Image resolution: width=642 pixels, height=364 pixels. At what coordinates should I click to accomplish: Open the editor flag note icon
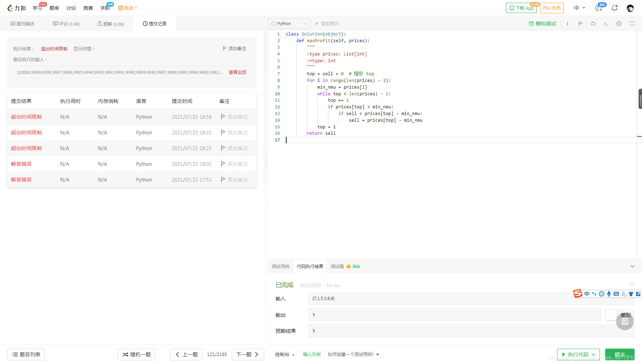580,24
